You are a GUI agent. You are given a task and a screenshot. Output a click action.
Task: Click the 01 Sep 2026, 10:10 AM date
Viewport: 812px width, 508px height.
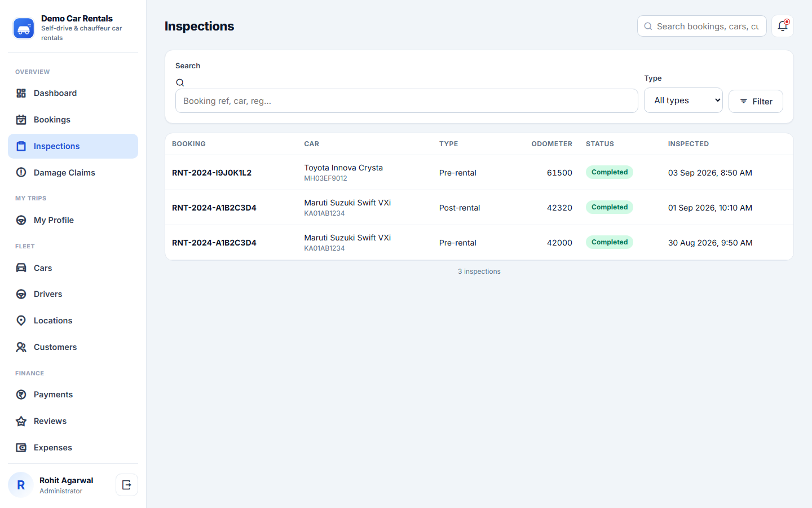click(710, 208)
